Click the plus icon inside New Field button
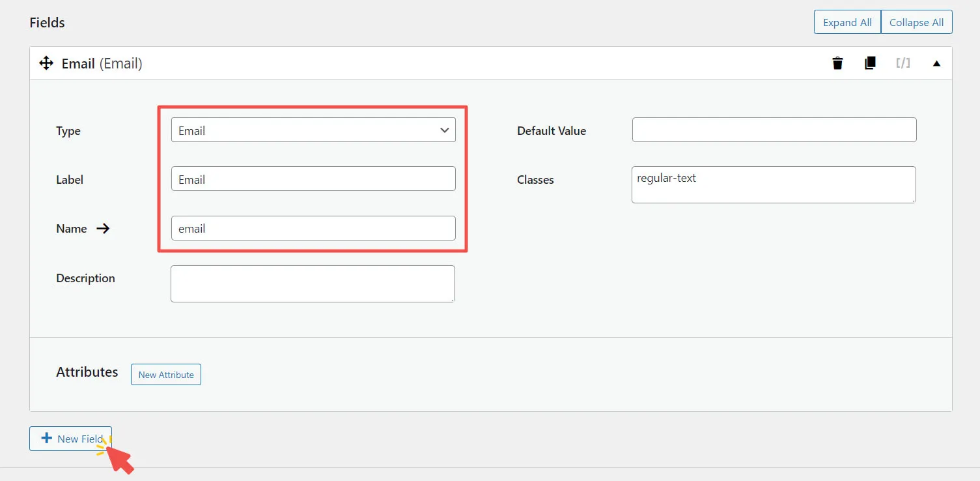 (x=46, y=438)
